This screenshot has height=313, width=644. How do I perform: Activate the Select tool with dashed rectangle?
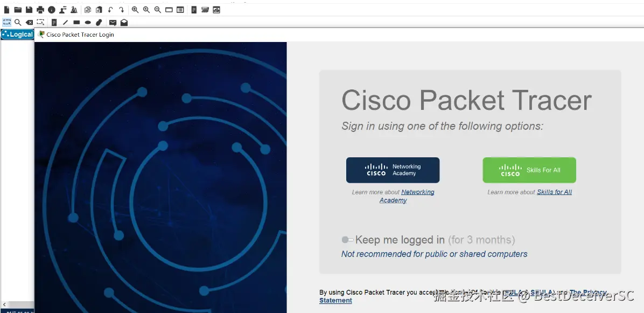tap(6, 22)
